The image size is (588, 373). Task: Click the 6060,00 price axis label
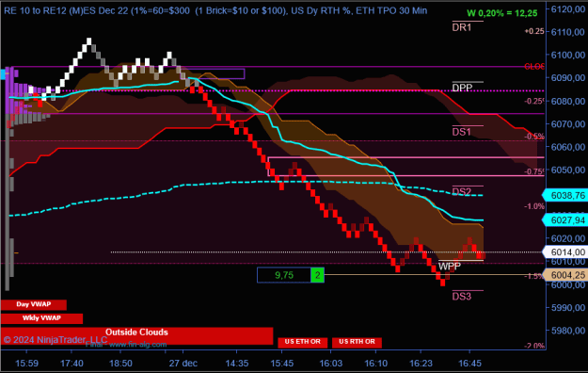567,147
